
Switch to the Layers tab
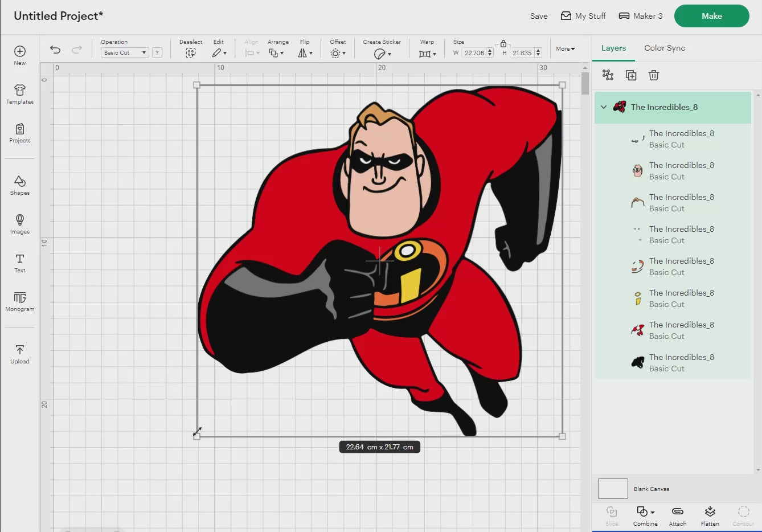coord(613,48)
